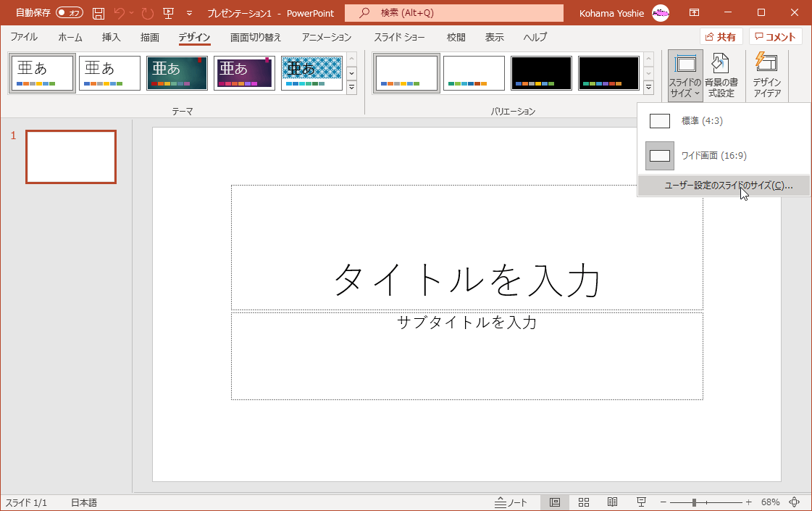Switch to the 挿入 tab
This screenshot has height=511, width=812.
[111, 37]
